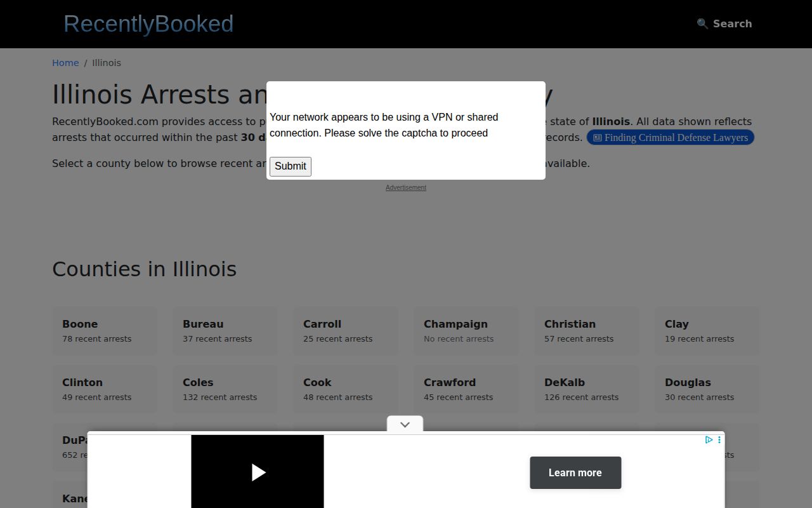This screenshot has height=508, width=812.
Task: Collapse the bottom ad with the chevron
Action: (x=405, y=424)
